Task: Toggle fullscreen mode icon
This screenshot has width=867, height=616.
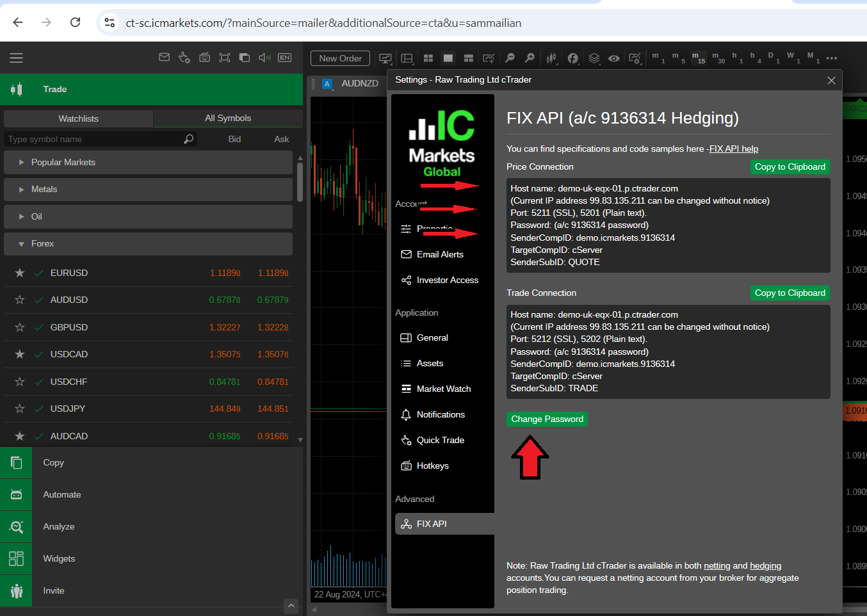Action: [225, 58]
